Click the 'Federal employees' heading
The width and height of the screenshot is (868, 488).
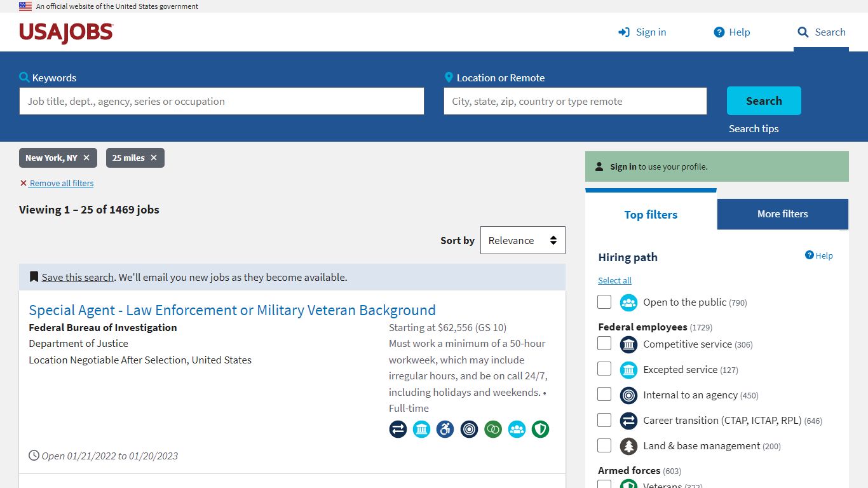[642, 327]
